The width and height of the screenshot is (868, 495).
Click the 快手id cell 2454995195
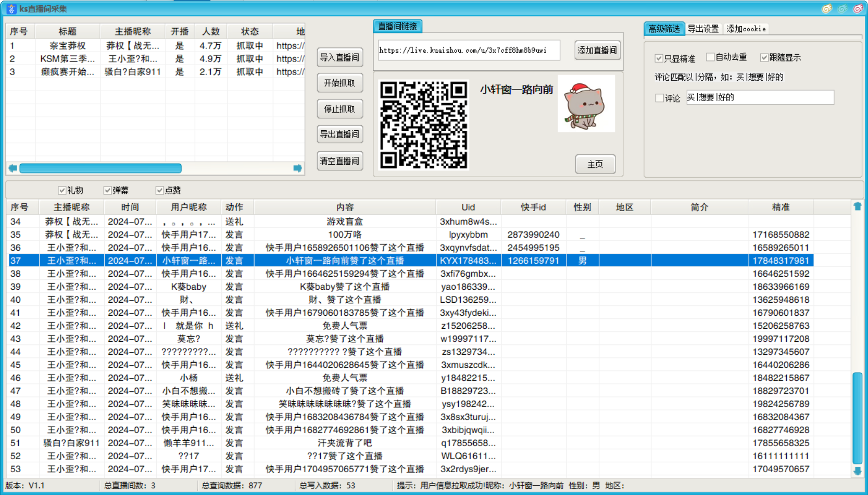pos(533,247)
